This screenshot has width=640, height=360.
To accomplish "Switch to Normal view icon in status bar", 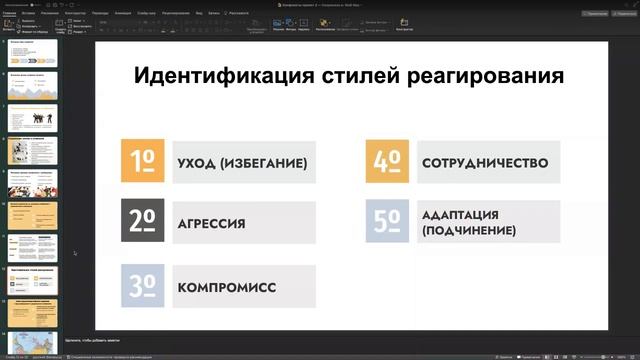I will coord(547,357).
